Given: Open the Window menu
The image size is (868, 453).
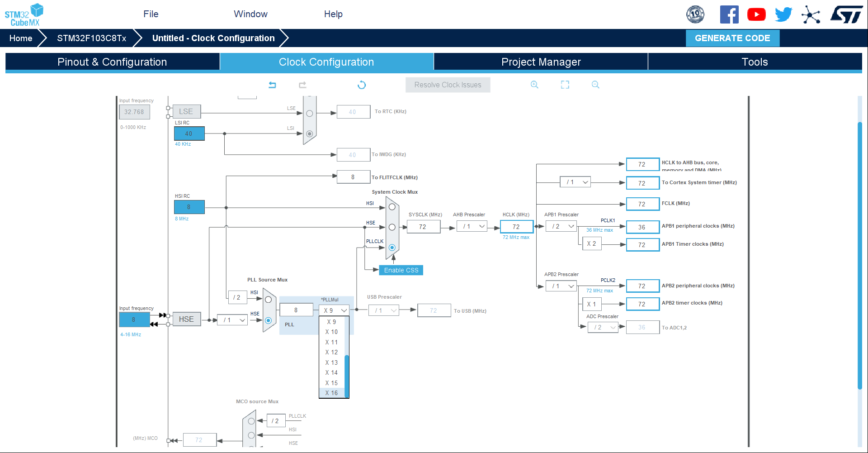Looking at the screenshot, I should (250, 14).
